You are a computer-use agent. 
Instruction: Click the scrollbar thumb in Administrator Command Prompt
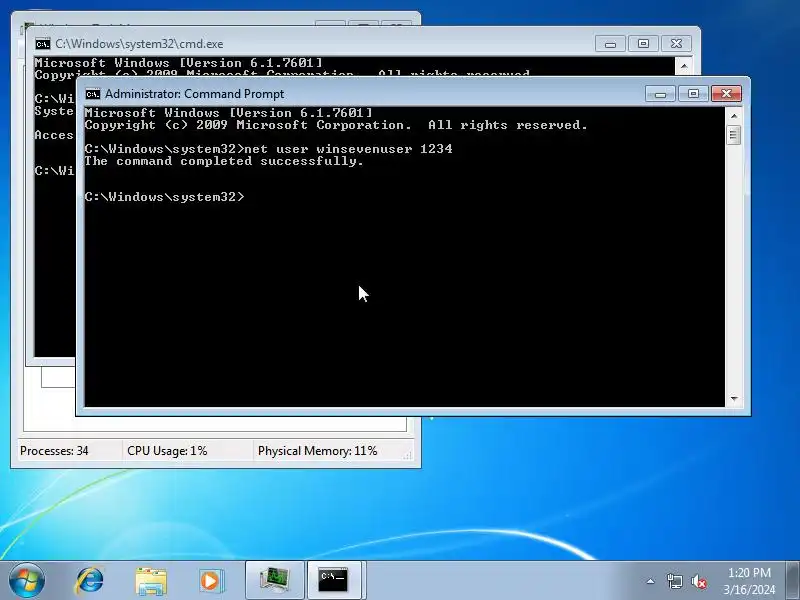(734, 135)
